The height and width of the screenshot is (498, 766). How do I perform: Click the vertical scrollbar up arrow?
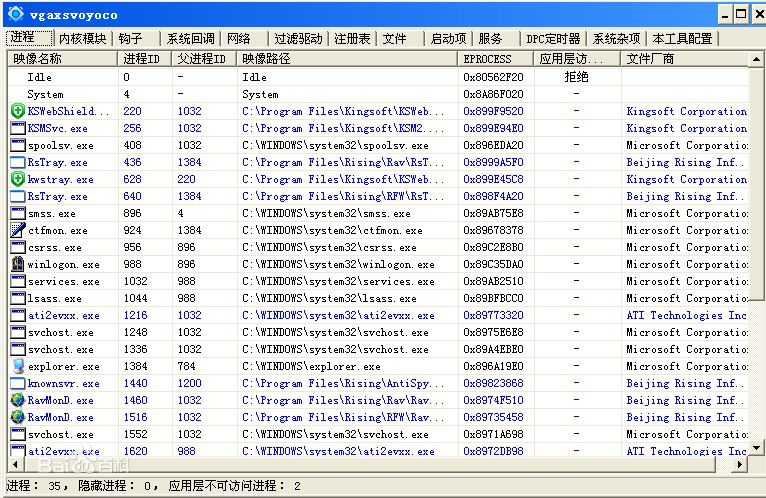point(756,59)
